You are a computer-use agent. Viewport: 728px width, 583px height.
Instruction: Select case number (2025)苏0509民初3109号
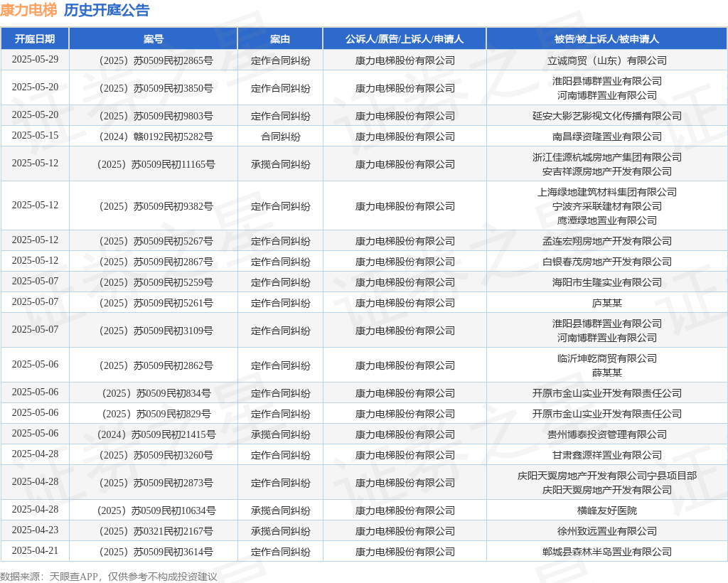tap(156, 331)
